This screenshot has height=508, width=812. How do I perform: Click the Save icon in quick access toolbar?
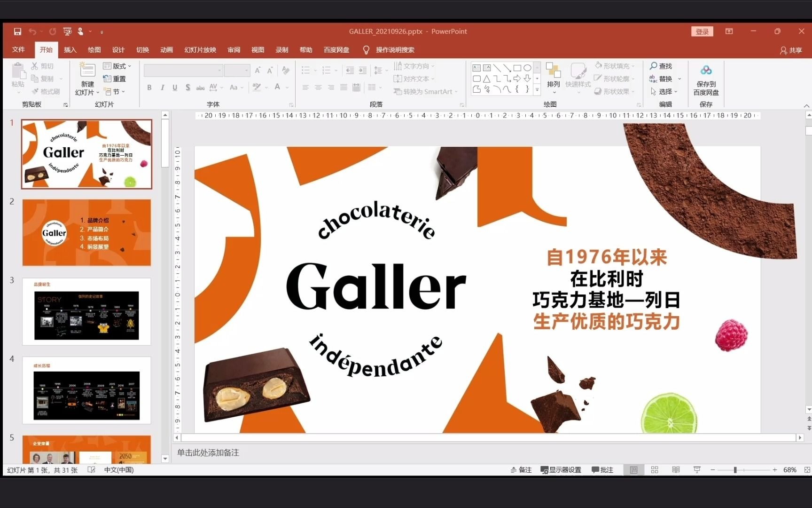click(x=17, y=32)
